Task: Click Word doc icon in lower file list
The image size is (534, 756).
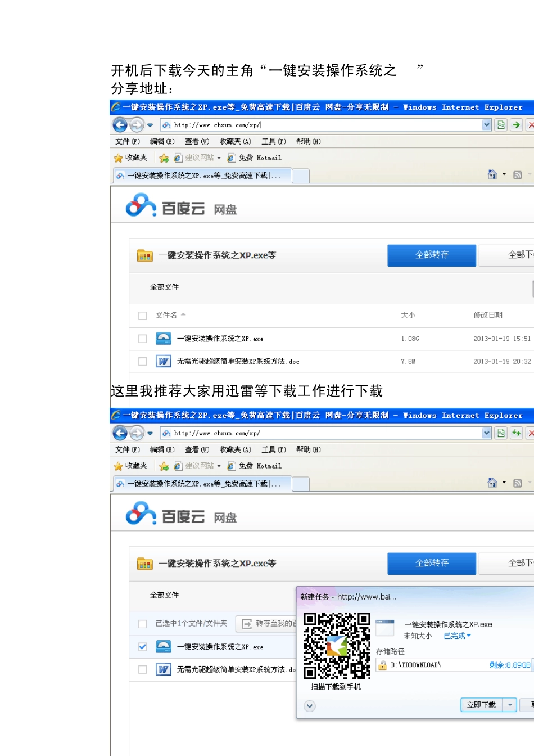Action: tap(164, 669)
